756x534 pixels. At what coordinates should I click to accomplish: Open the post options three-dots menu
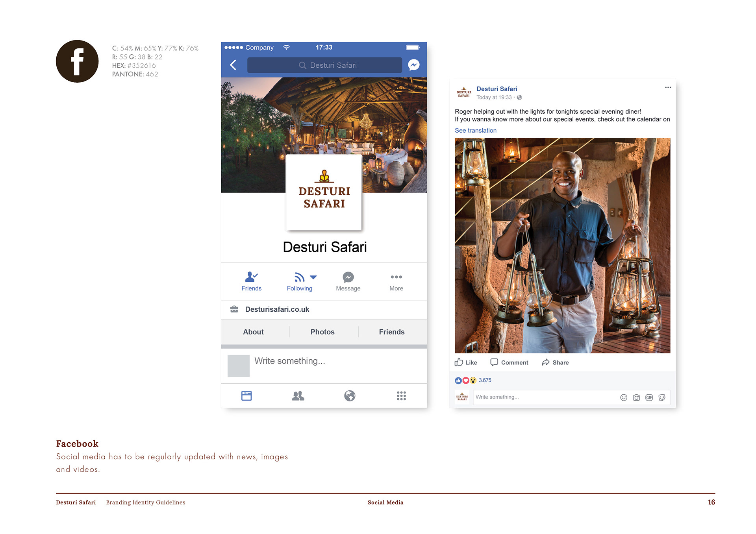[668, 87]
